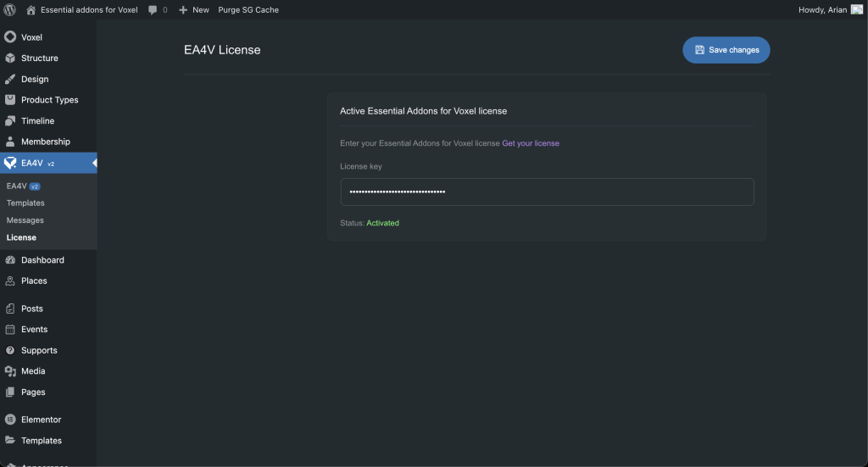Collapse the EA4V menu arrow
The height and width of the screenshot is (467, 868).
[94, 163]
